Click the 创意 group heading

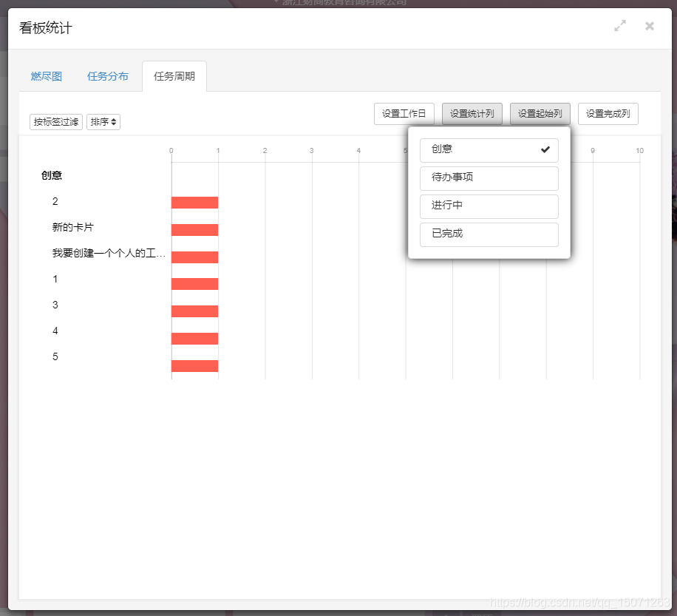(x=51, y=175)
